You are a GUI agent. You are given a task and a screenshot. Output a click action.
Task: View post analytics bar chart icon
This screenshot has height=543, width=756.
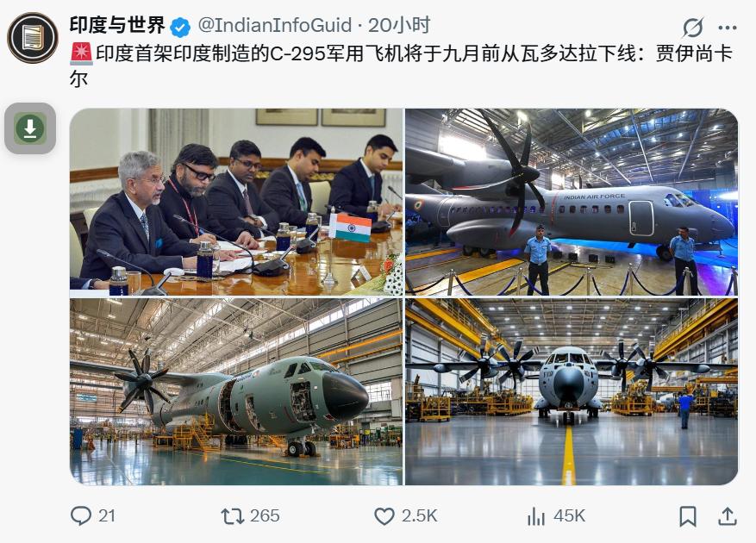click(x=536, y=516)
